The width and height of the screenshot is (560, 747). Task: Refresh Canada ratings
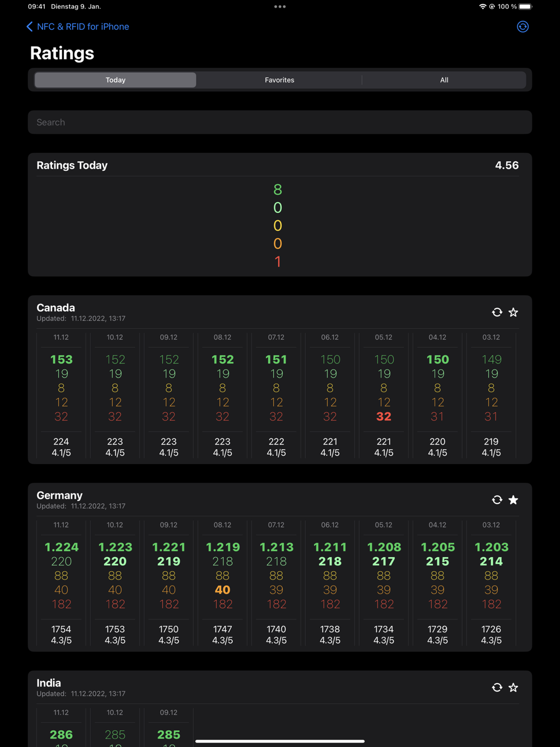click(497, 312)
